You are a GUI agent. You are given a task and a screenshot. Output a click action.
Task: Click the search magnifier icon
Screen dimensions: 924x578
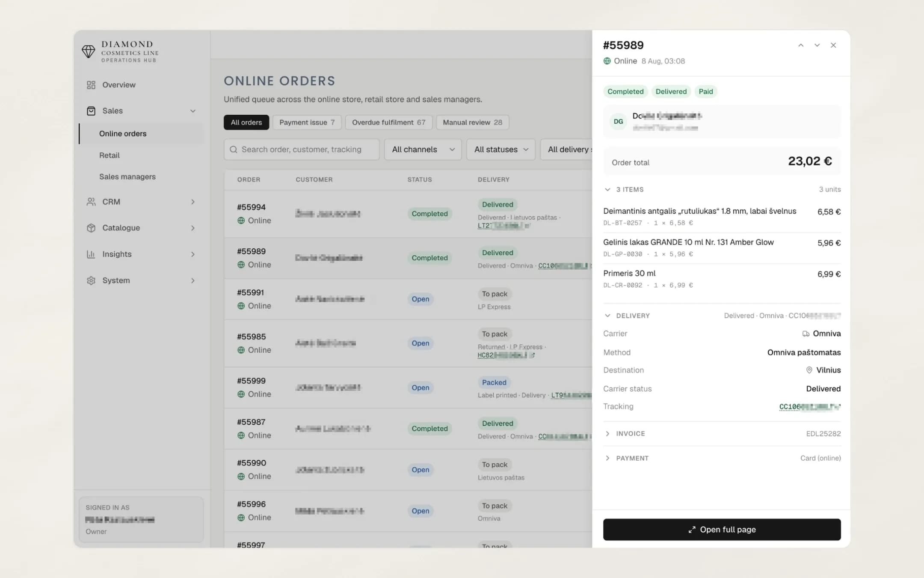[234, 149]
